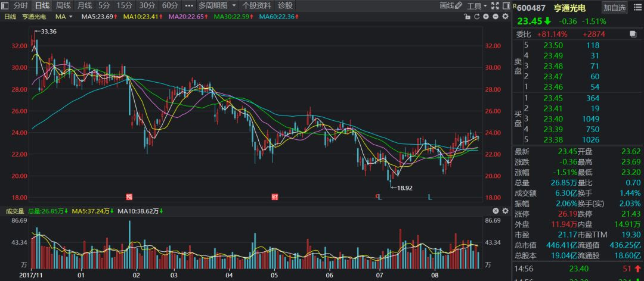Viewport: 644px width, 281px height.
Task: Expand the 多周期图 dropdown arrow
Action: (234, 5)
